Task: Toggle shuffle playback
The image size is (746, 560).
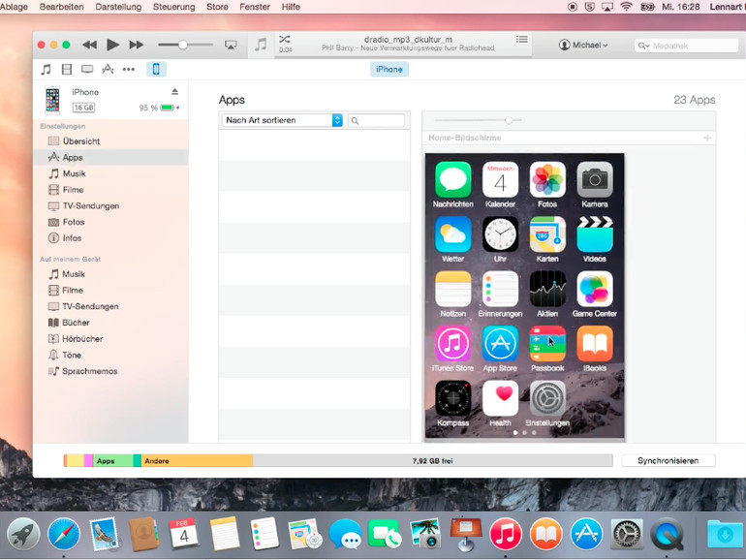Action: coord(285,40)
